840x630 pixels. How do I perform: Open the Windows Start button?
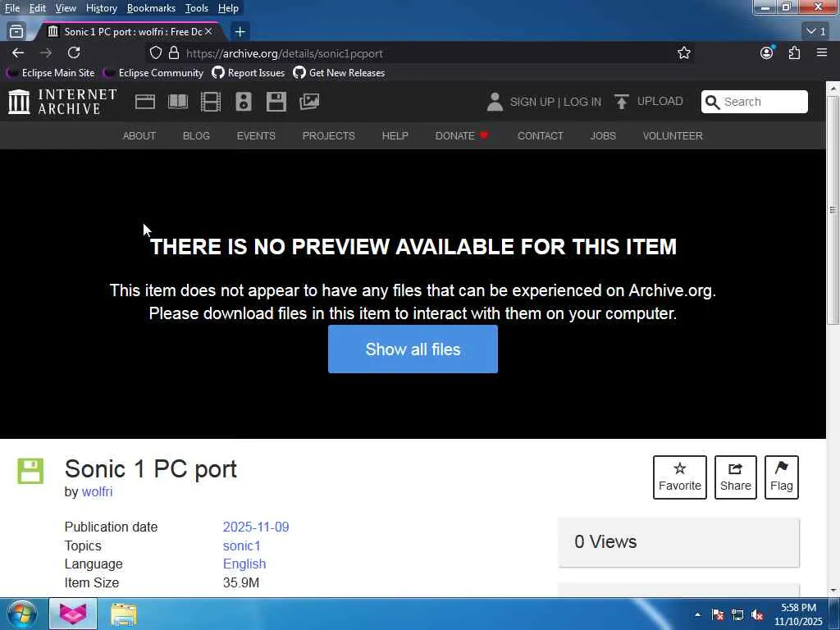[22, 614]
